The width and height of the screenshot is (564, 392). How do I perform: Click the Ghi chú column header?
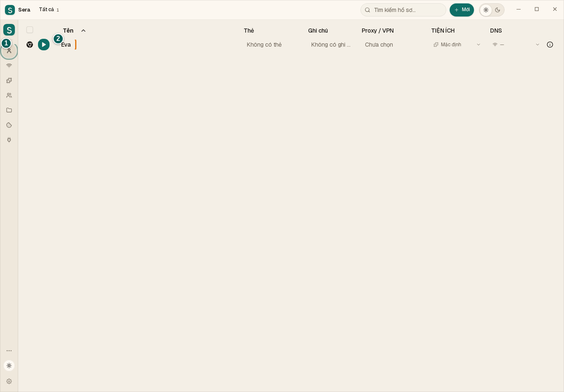click(318, 31)
